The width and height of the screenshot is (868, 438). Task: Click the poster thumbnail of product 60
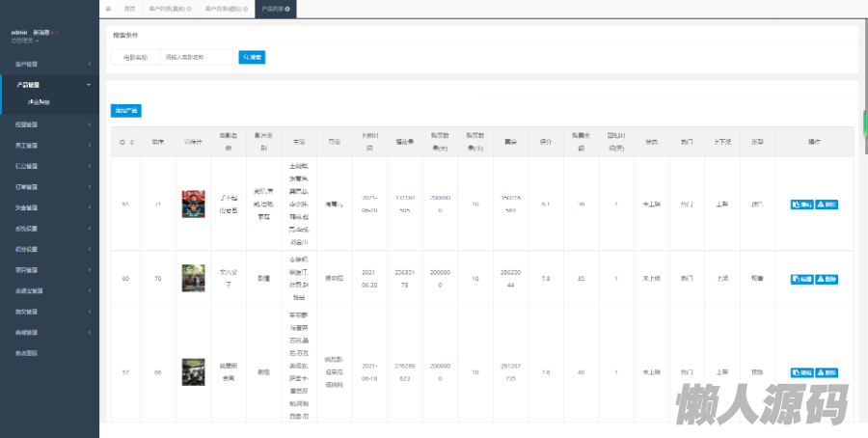tap(193, 278)
